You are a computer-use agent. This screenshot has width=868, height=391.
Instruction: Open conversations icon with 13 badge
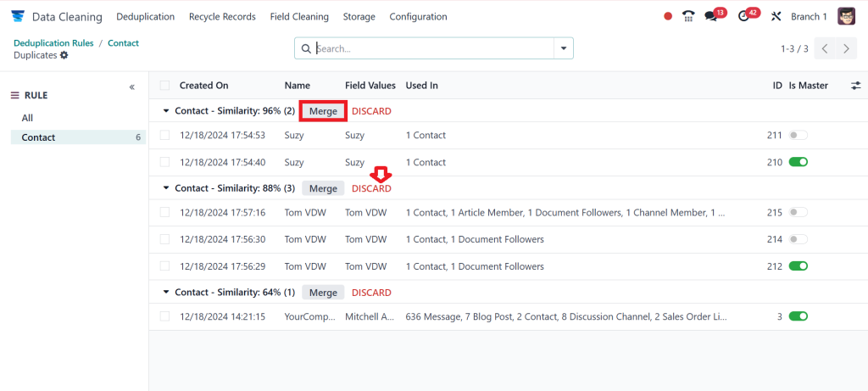click(x=711, y=16)
